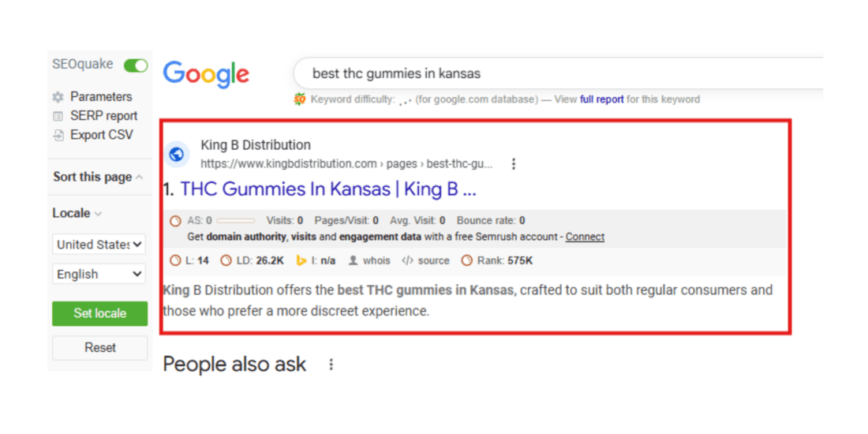This screenshot has height=434, width=868.
Task: Toggle the SEOquake switch off
Action: pos(136,65)
